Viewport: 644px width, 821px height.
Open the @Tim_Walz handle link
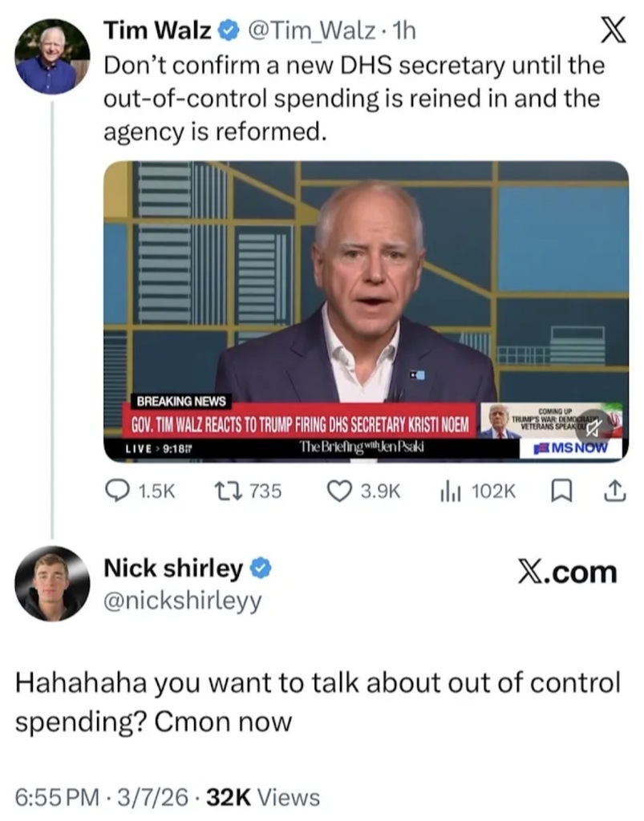(311, 31)
